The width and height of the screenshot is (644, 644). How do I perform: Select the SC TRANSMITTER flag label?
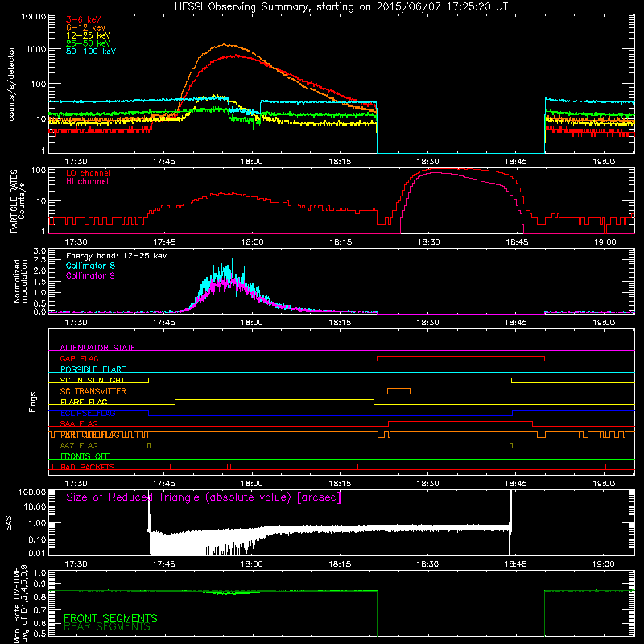coord(93,391)
